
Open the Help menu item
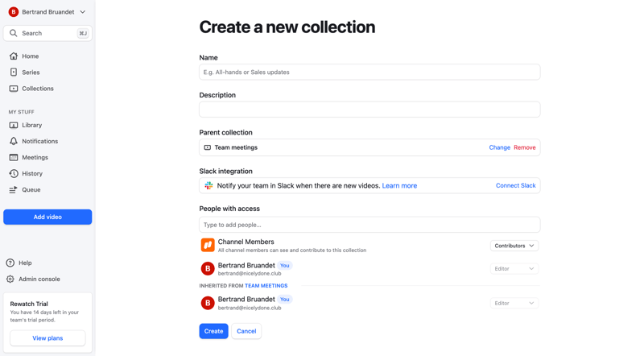tap(25, 263)
